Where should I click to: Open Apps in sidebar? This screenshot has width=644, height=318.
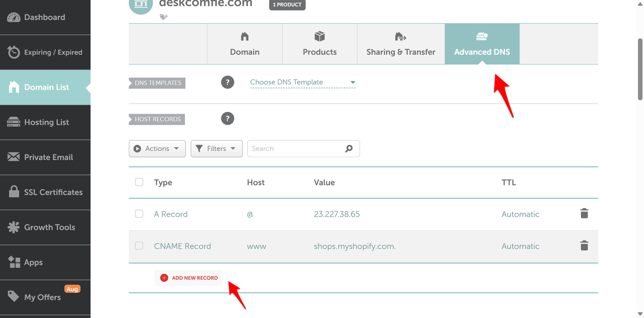pyautogui.click(x=45, y=262)
